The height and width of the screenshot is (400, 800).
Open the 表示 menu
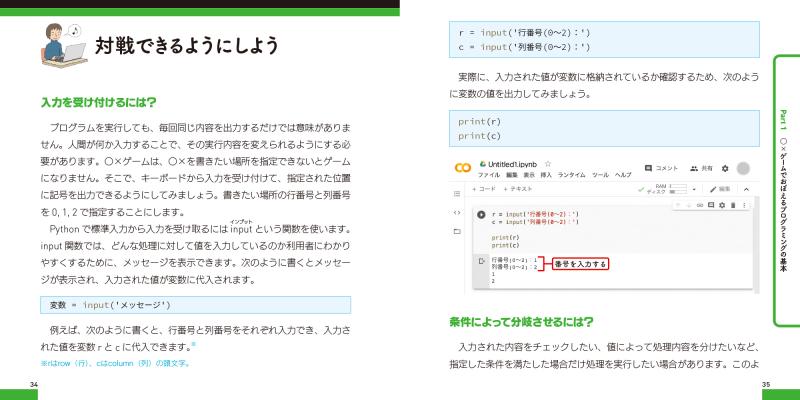tap(529, 175)
